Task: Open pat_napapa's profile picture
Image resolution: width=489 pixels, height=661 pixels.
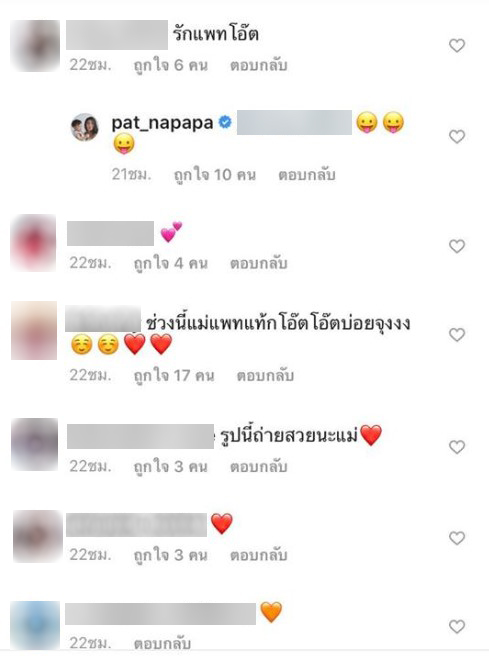Action: pos(84,126)
